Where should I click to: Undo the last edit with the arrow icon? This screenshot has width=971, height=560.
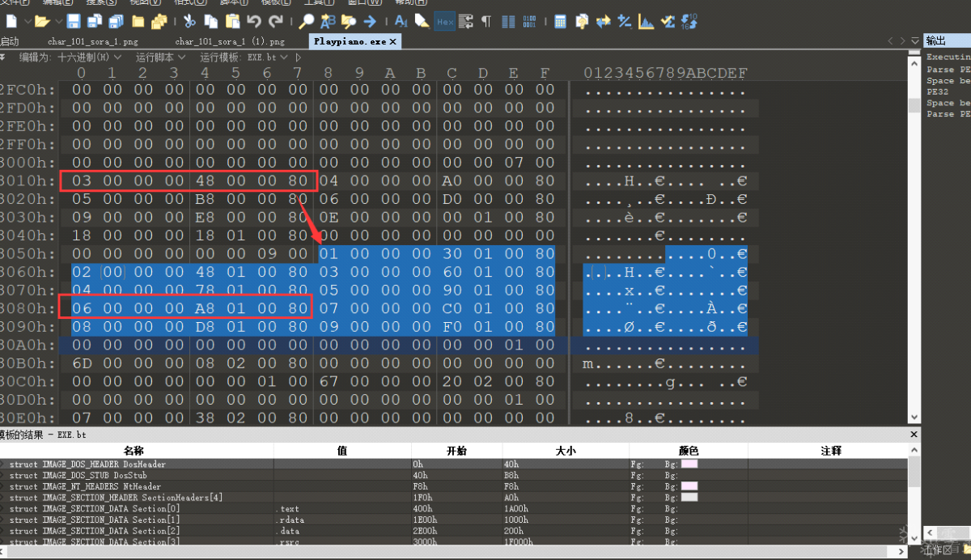click(x=254, y=21)
